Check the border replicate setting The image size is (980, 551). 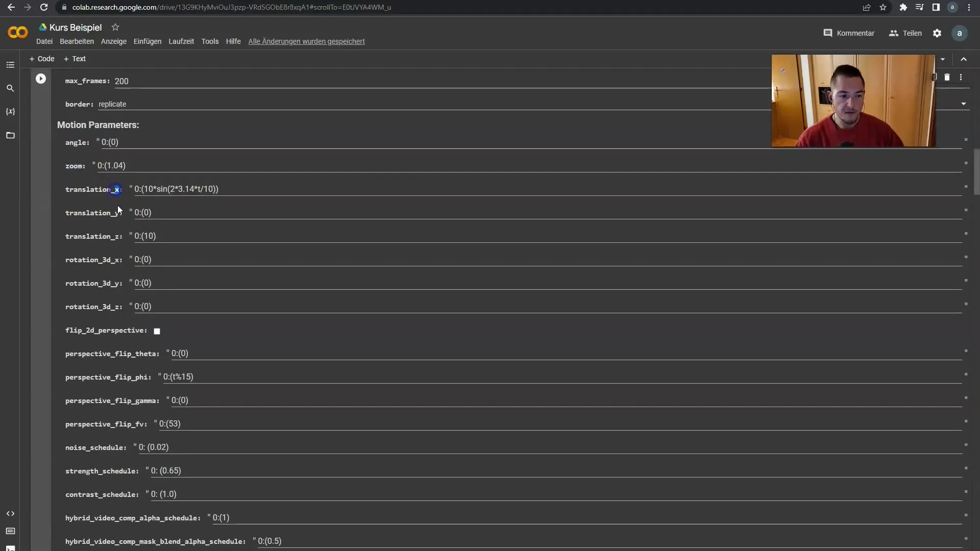[x=112, y=104]
